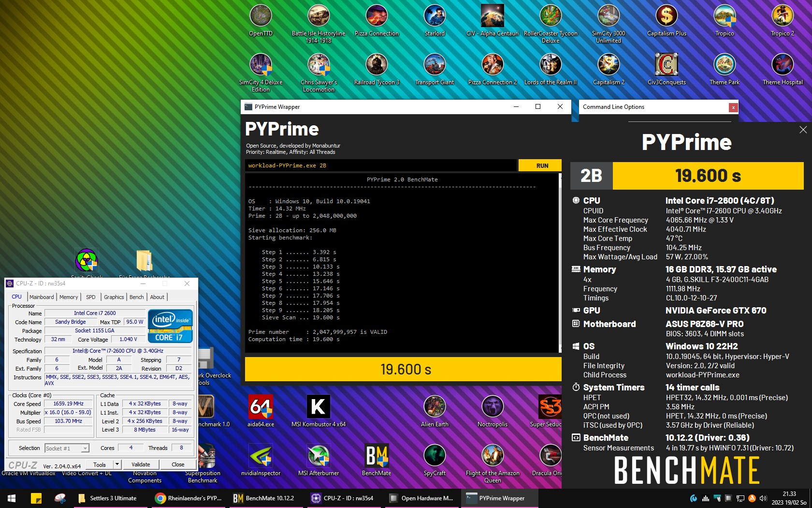Image resolution: width=812 pixels, height=508 pixels.
Task: Click the CPU-Z Tools button
Action: click(x=100, y=464)
